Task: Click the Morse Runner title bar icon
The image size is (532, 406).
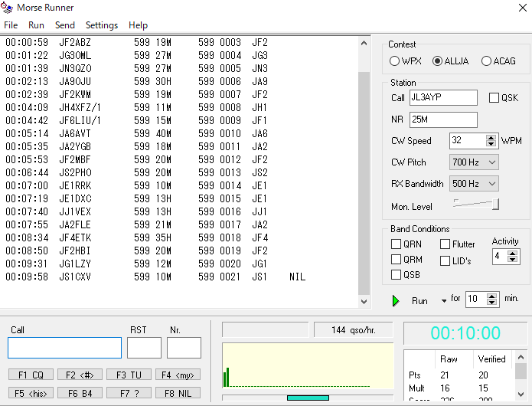Action: (8, 8)
